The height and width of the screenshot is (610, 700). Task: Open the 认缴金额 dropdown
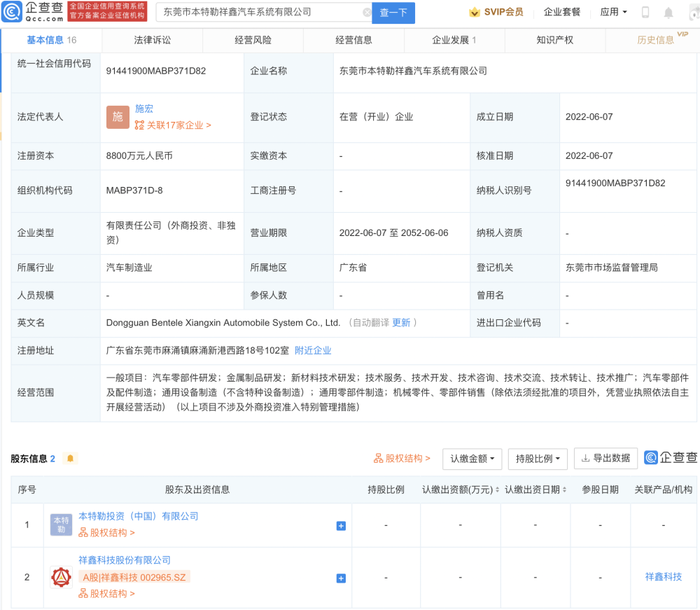pos(472,459)
